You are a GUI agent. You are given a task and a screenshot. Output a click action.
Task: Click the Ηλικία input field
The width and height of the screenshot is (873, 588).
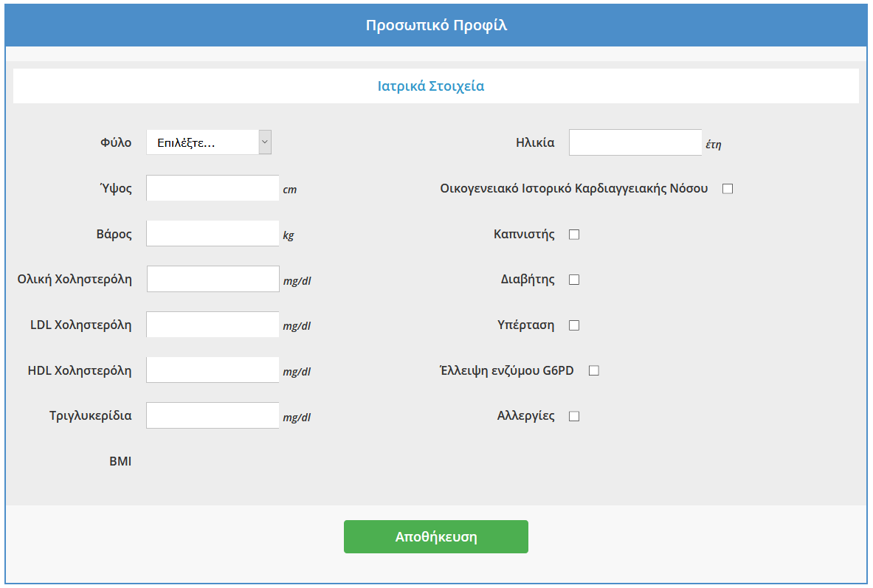[635, 143]
